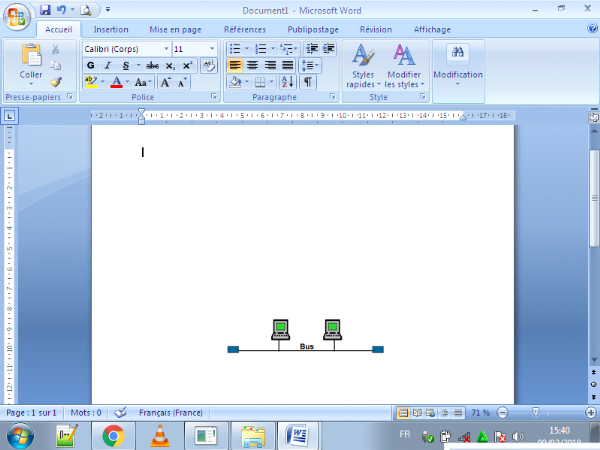Select the Bus network diagram image
The image size is (600, 450).
(305, 336)
